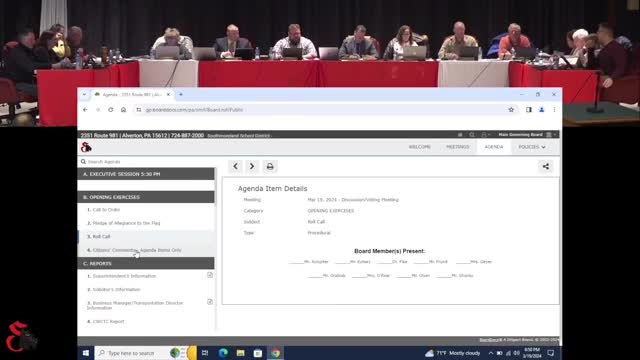Switch to the Meetings tab

[x=458, y=147]
